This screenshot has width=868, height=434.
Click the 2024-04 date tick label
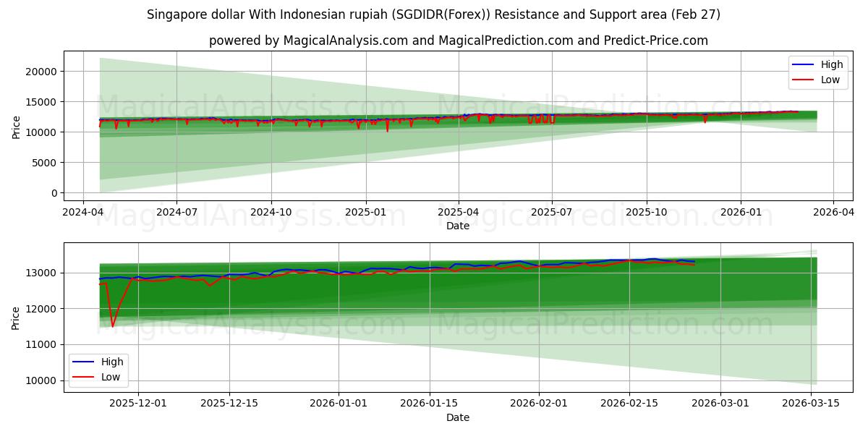pos(82,212)
